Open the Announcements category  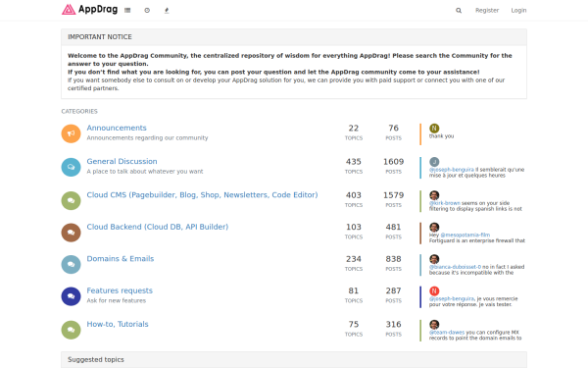point(117,128)
